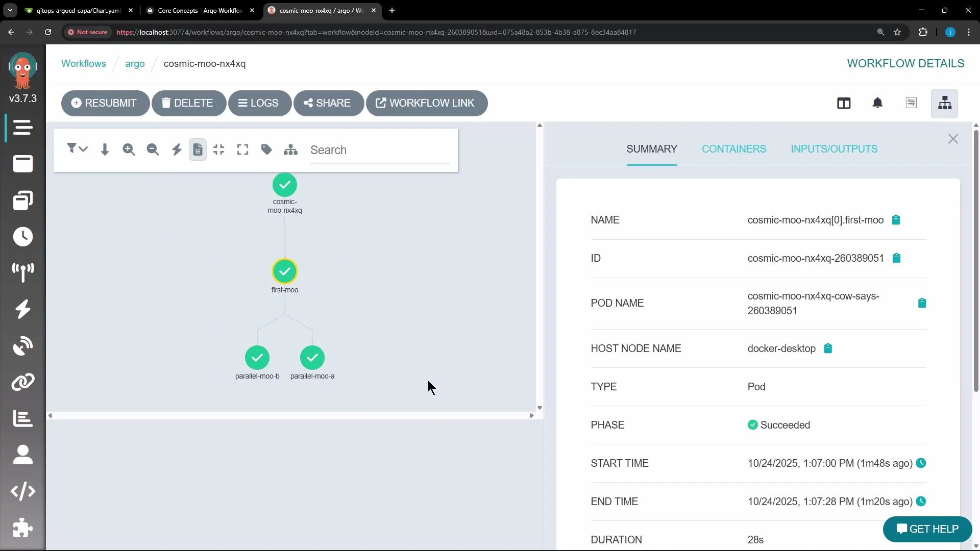Viewport: 980px width, 551px height.
Task: Toggle the columns view near WORKFLOW DETAILS
Action: [844, 103]
